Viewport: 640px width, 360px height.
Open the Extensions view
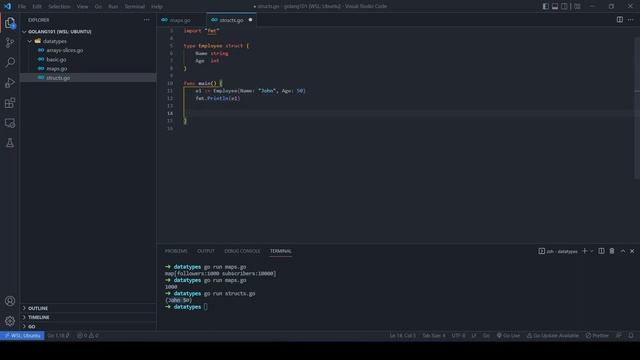[x=10, y=103]
